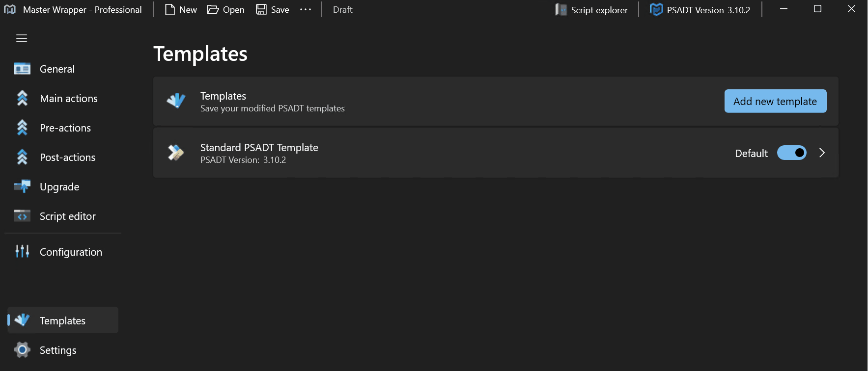Click the Templates header card icon

176,101
